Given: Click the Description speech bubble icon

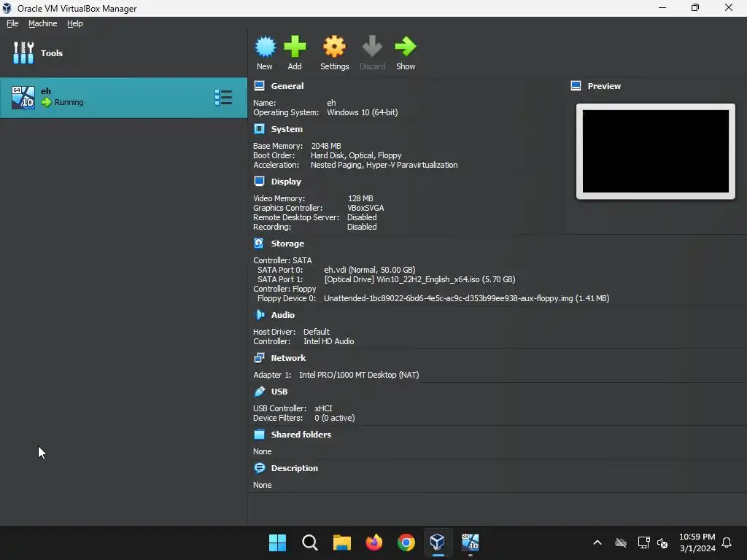Looking at the screenshot, I should tap(259, 468).
